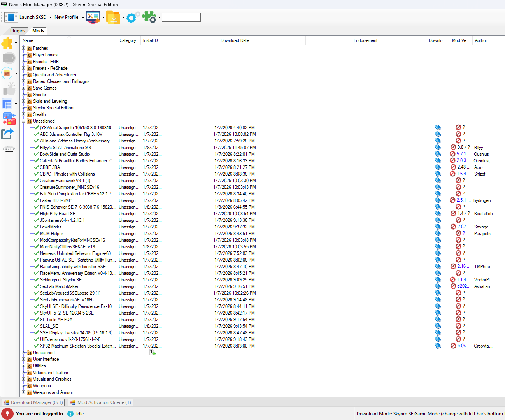Toggle the green check for JContainers64-v4.2.13.1
Screen dimensions: 505x420
(36, 220)
